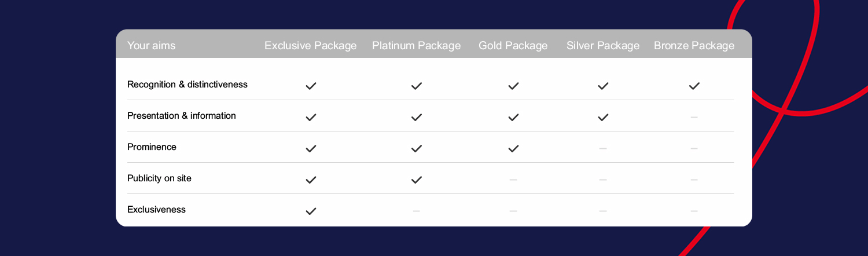Click the Publicity on site row label
The width and height of the screenshot is (868, 256).
(x=159, y=178)
